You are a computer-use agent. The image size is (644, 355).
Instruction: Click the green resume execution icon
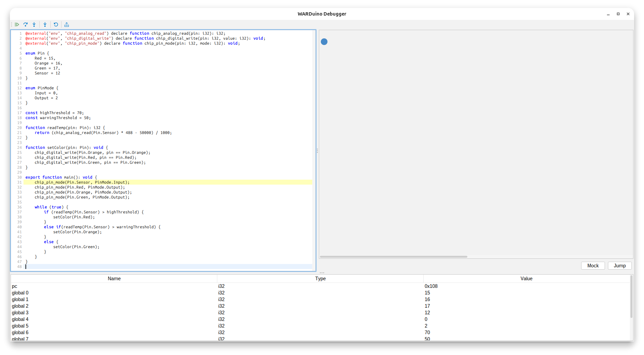17,24
